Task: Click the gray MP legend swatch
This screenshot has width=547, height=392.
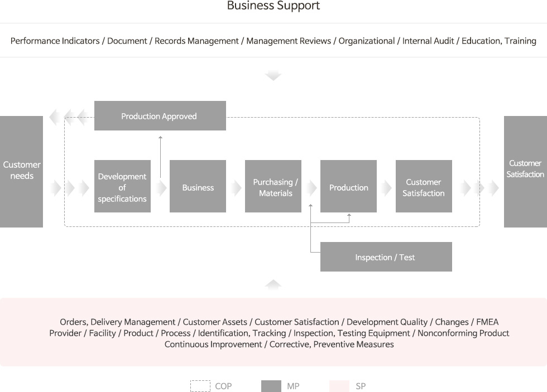Action: pos(271,386)
